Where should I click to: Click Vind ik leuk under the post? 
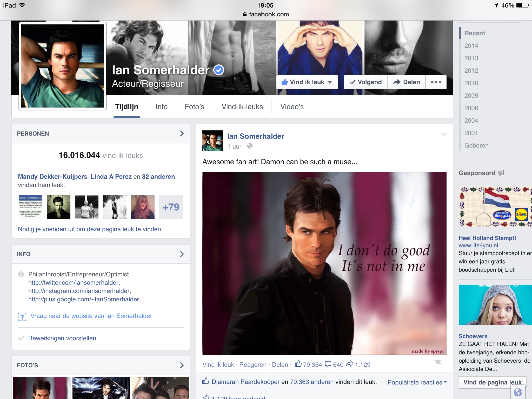(x=218, y=365)
